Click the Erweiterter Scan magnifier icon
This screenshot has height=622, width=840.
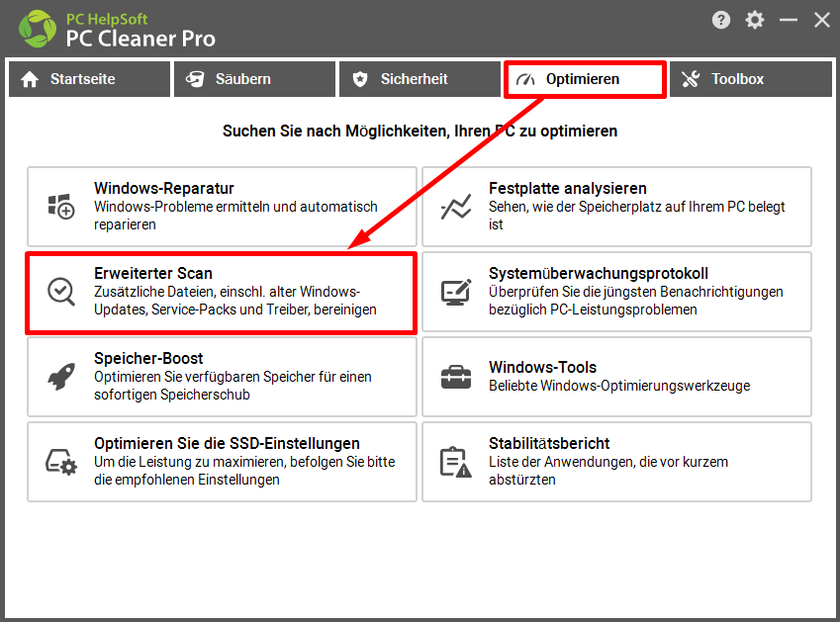coord(61,292)
